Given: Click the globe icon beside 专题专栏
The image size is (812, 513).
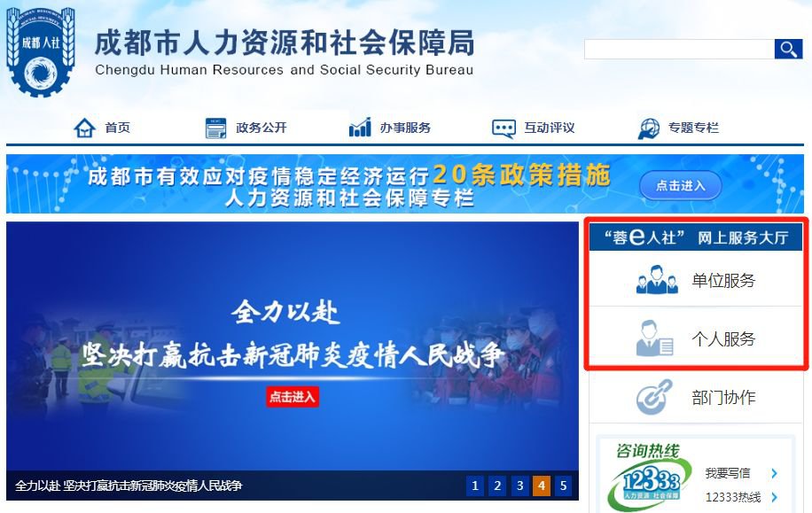Looking at the screenshot, I should (648, 128).
